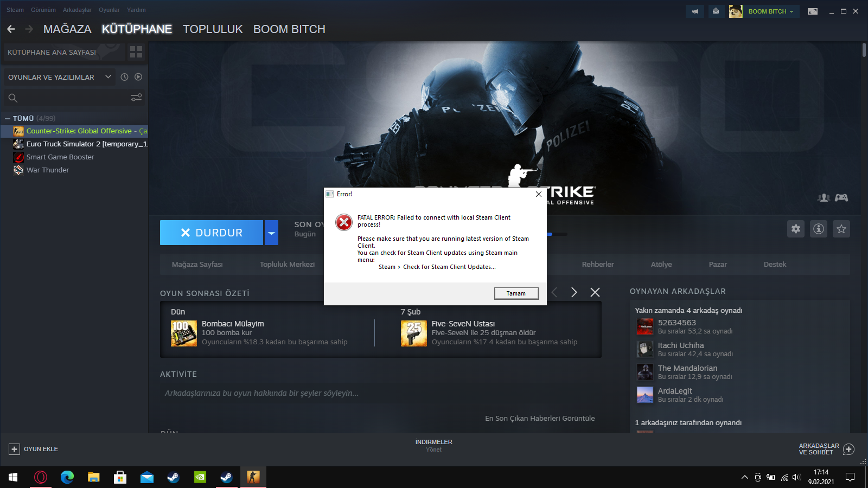Select Counter-Strike: Global Offensive in library
The image size is (868, 488).
click(74, 131)
